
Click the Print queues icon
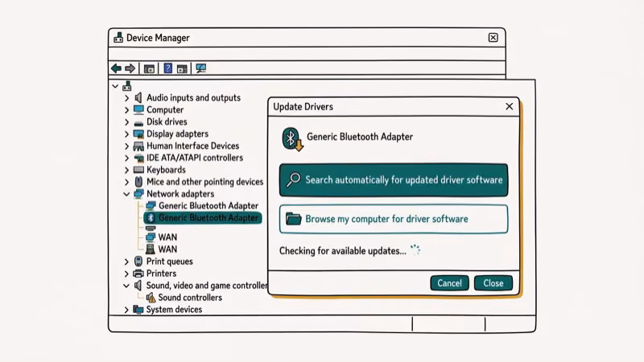click(138, 261)
